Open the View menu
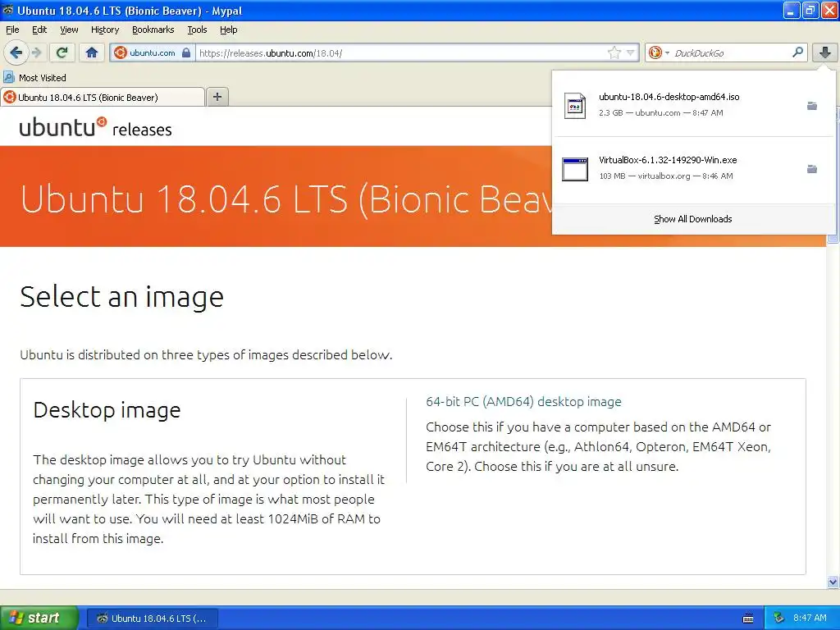The width and height of the screenshot is (840, 630). (x=69, y=30)
